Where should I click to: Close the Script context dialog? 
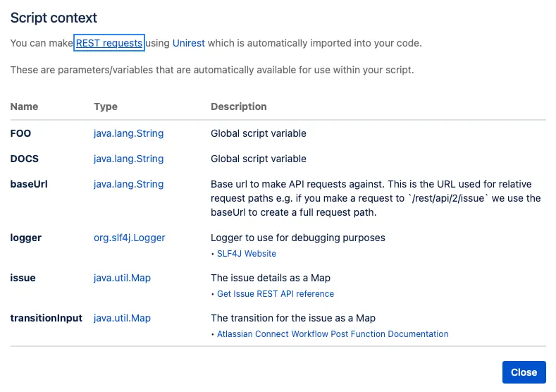pos(524,372)
